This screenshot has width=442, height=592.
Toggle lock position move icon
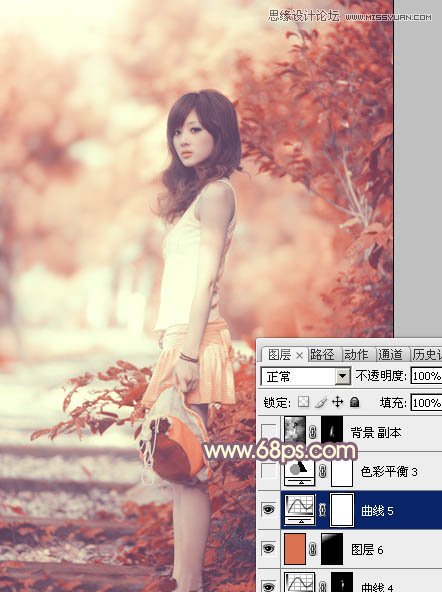coord(337,402)
